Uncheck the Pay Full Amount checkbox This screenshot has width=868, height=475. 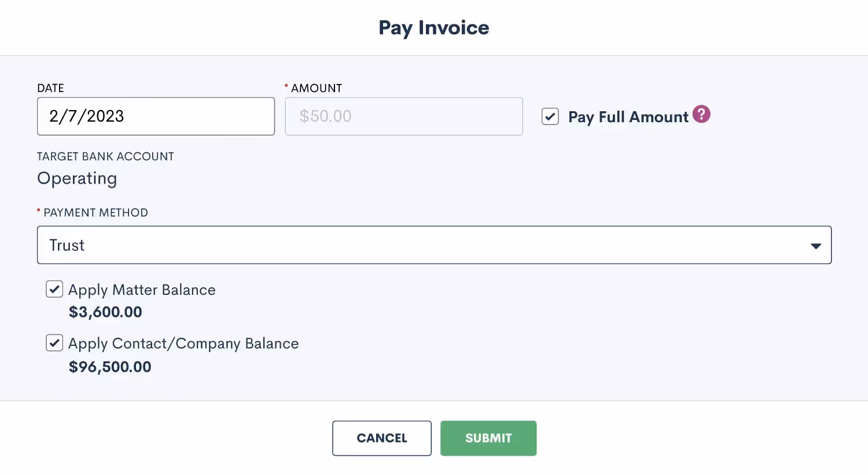click(550, 116)
